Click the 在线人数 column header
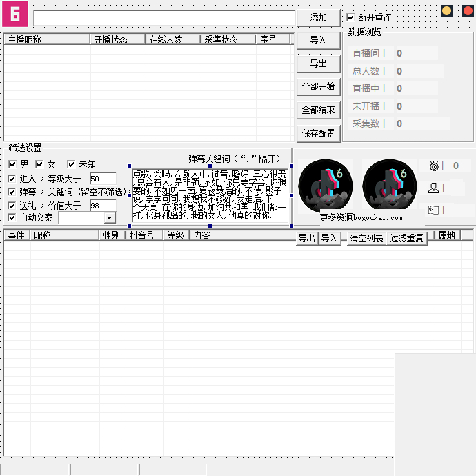 173,39
